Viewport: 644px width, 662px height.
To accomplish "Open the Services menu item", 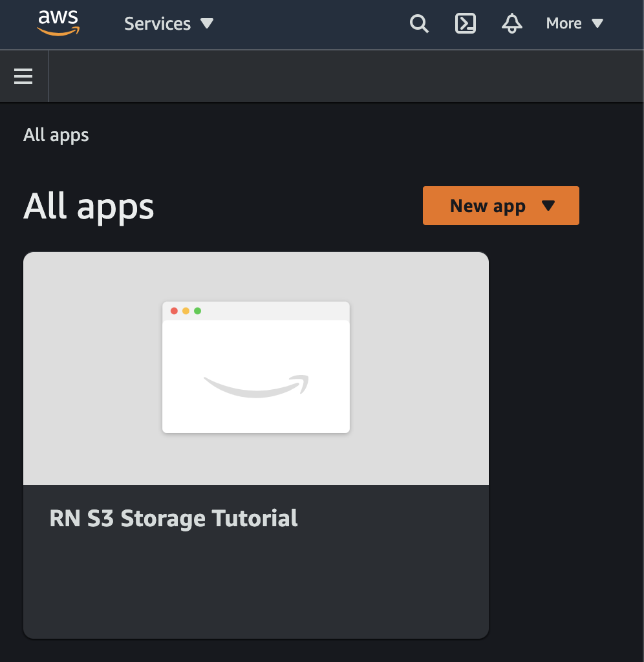I will 158,23.
